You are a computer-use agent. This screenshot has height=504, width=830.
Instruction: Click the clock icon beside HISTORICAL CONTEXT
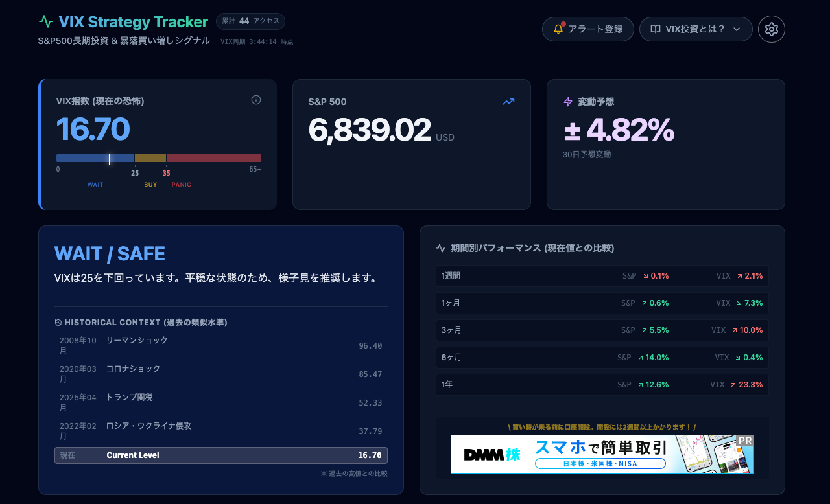pos(56,322)
